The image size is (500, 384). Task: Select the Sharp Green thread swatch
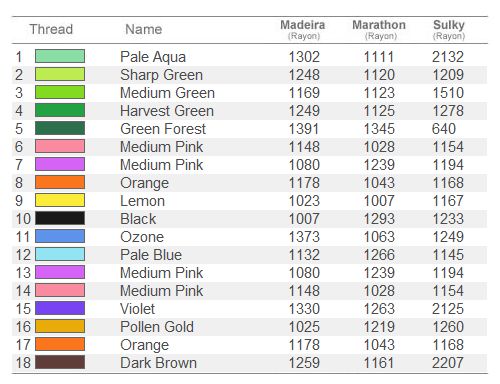tap(60, 74)
